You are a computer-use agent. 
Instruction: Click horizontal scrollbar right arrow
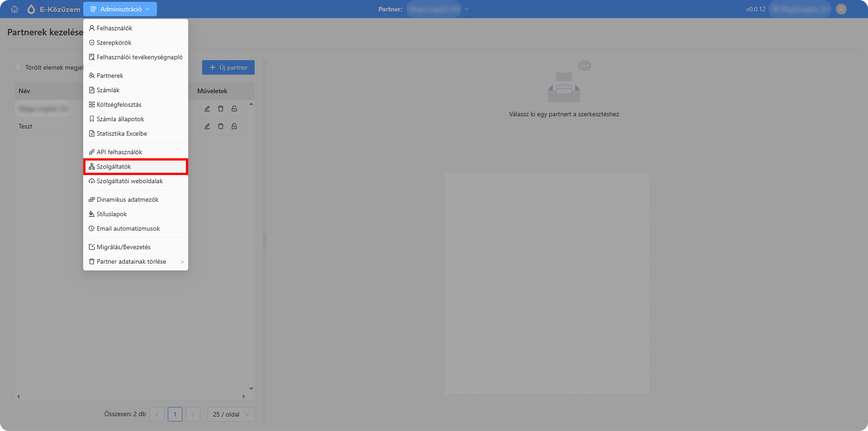click(x=244, y=396)
